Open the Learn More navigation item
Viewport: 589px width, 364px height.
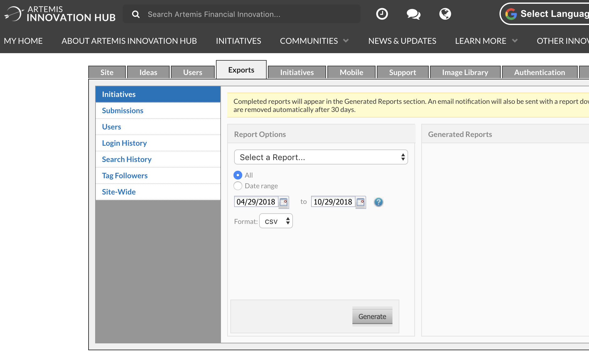pyautogui.click(x=481, y=41)
